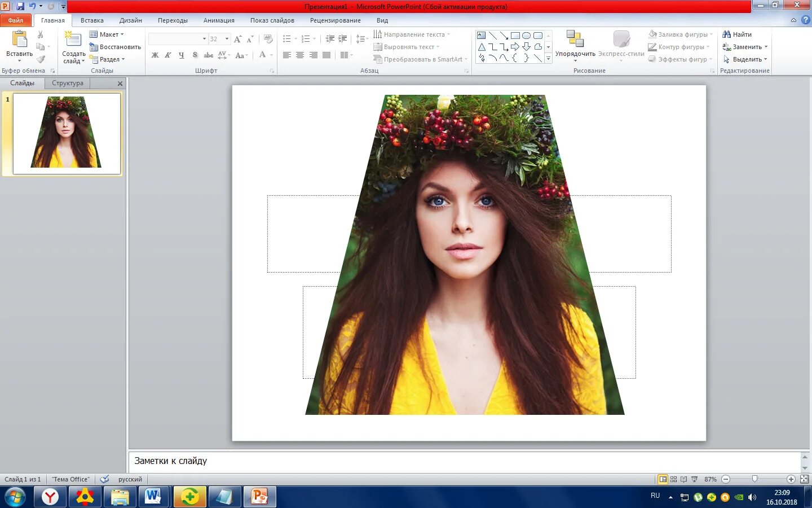Select the Format Painter brush icon
This screenshot has width=812, height=508.
tap(41, 59)
